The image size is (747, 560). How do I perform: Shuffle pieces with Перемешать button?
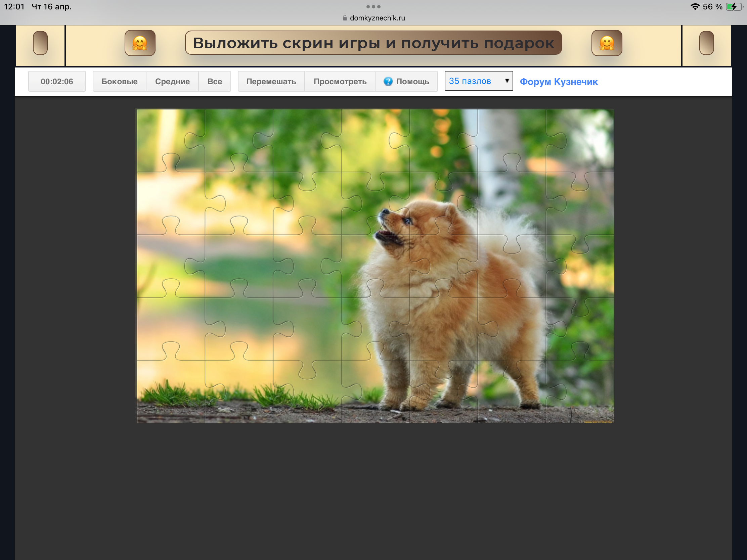271,81
